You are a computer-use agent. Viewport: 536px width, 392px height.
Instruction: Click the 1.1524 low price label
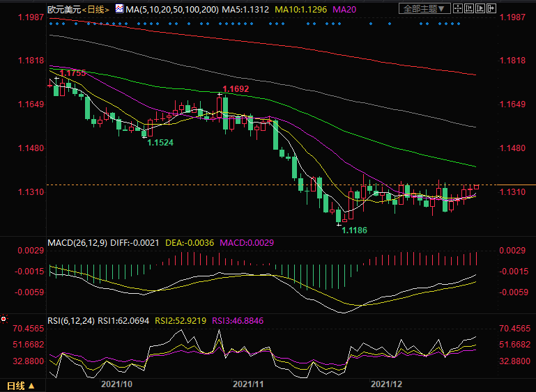tap(160, 141)
